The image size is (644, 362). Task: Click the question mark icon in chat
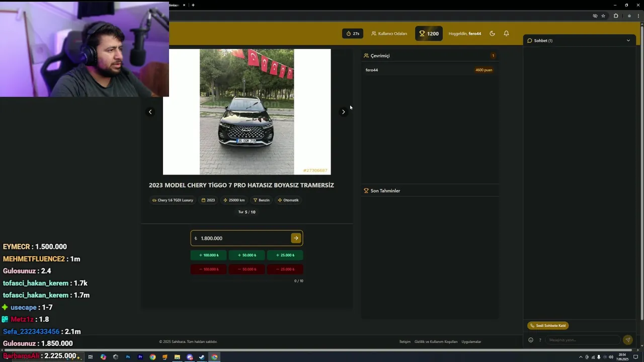(x=540, y=340)
